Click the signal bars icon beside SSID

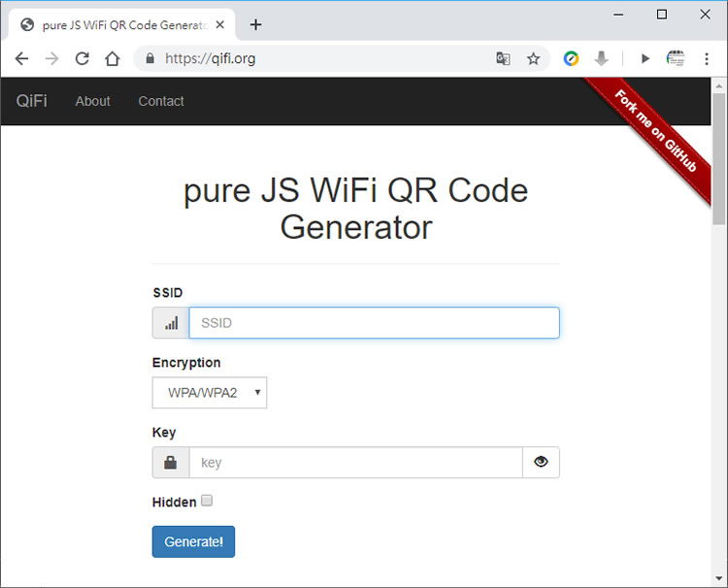[171, 323]
